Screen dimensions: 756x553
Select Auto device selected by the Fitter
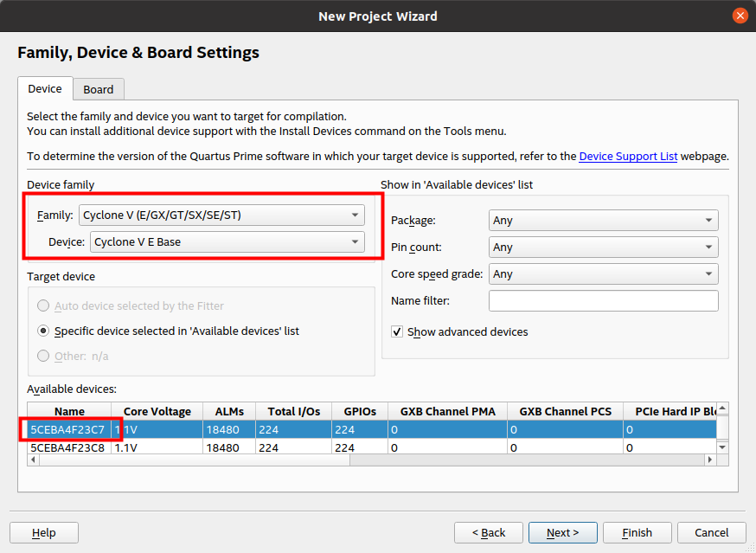pos(43,306)
